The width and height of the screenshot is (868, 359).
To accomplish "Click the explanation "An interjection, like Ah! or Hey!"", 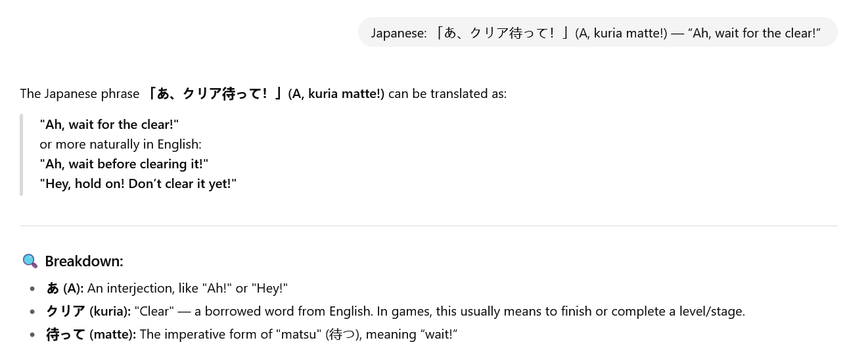I will pos(187,288).
